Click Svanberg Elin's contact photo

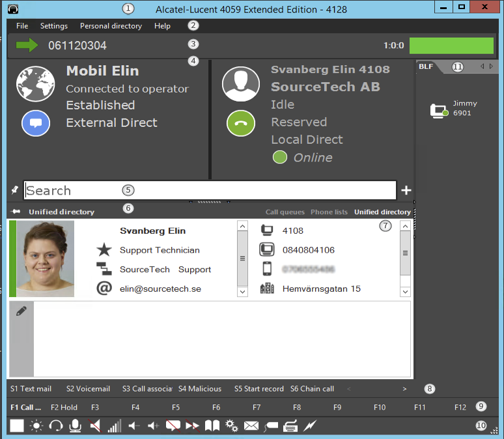click(46, 259)
